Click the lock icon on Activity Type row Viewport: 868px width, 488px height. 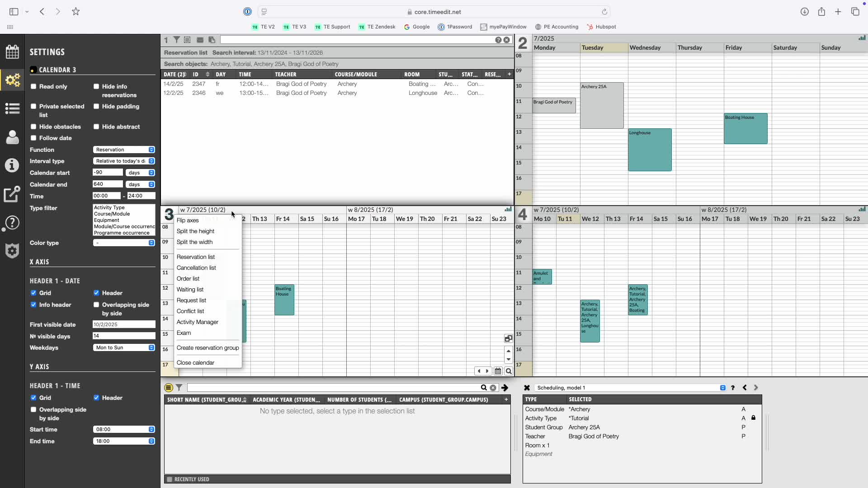pos(753,418)
